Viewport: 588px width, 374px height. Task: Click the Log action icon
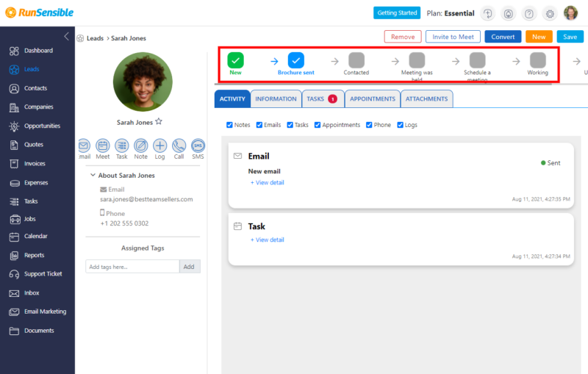pos(160,145)
